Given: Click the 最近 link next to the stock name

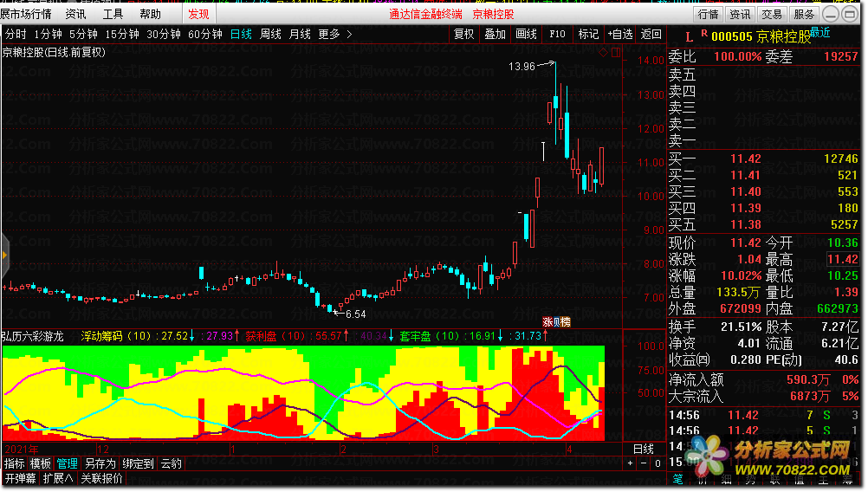Looking at the screenshot, I should tap(820, 33).
